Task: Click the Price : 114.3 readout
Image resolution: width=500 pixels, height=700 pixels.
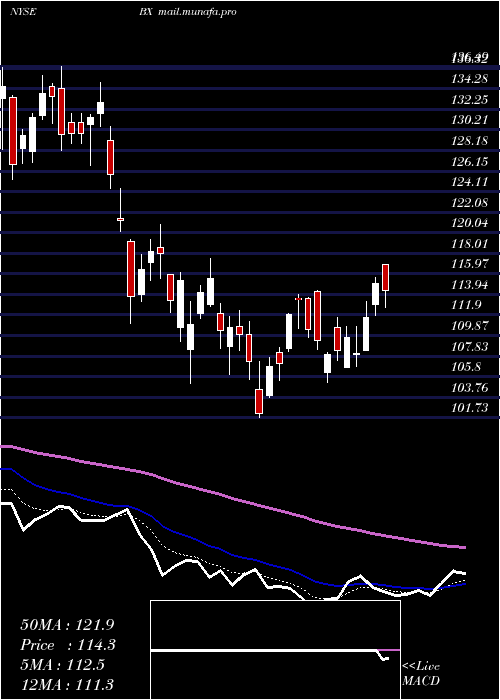Action: click(x=68, y=645)
